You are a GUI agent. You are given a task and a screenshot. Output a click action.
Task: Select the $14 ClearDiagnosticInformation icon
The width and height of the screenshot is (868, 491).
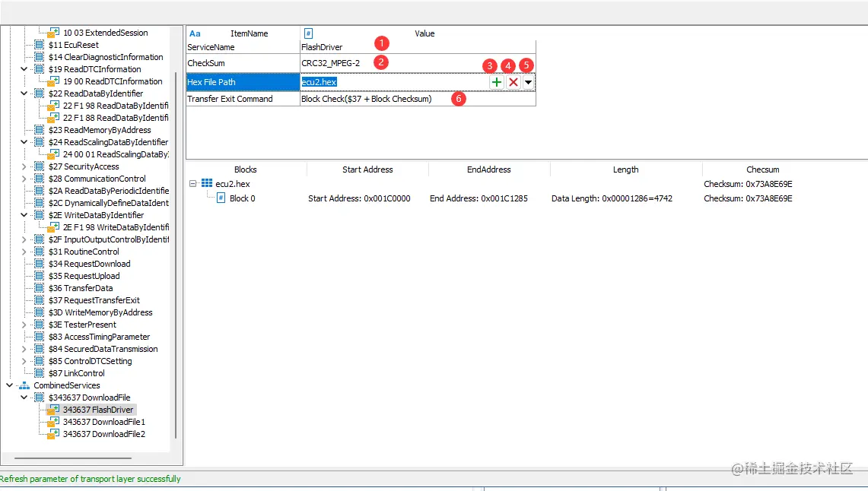click(40, 57)
